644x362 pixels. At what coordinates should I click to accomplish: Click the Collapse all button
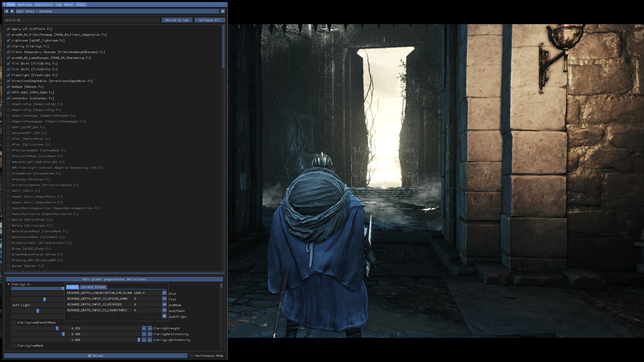210,20
